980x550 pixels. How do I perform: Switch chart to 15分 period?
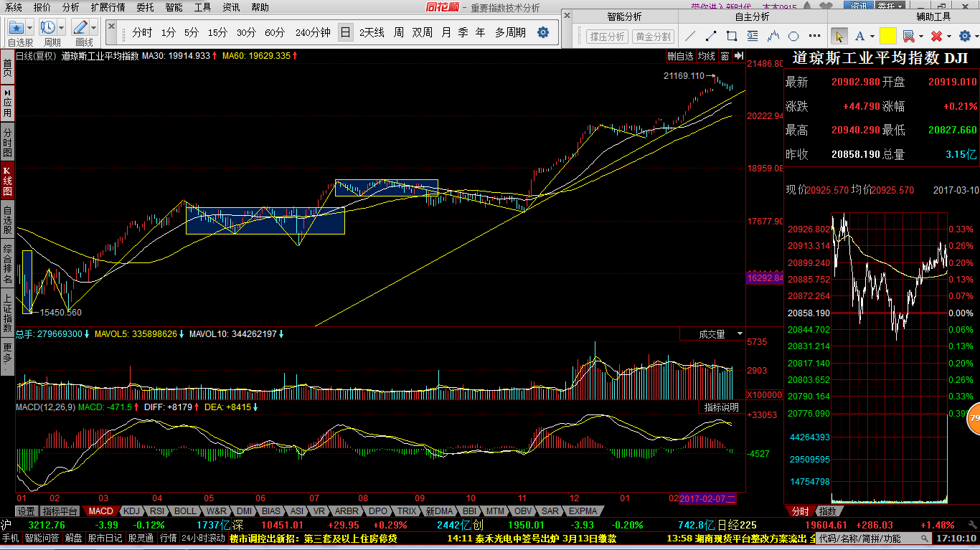click(x=217, y=32)
